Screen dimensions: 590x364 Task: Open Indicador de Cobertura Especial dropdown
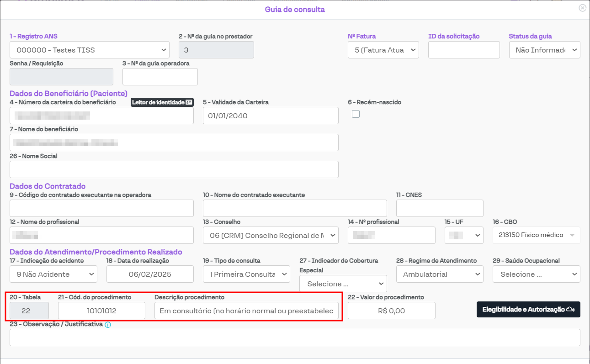[x=343, y=284]
